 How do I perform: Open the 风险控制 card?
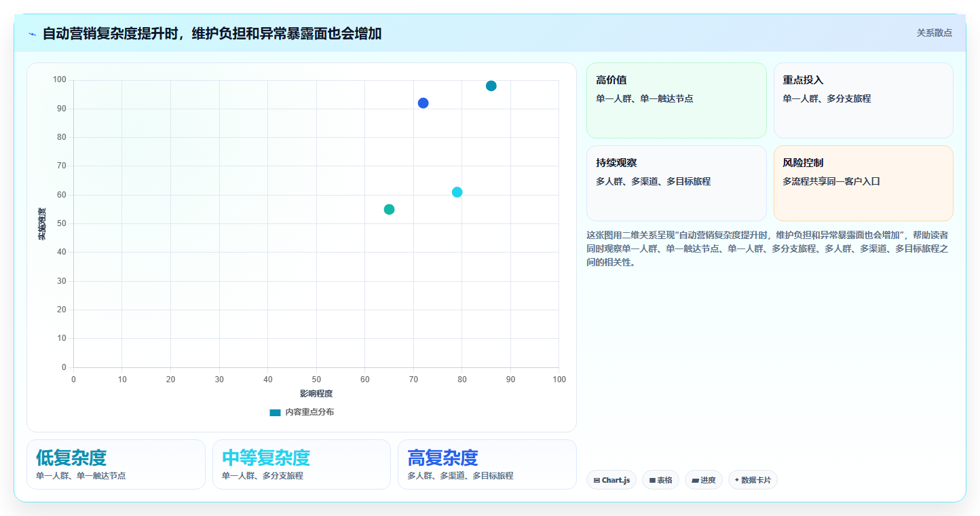(863, 183)
